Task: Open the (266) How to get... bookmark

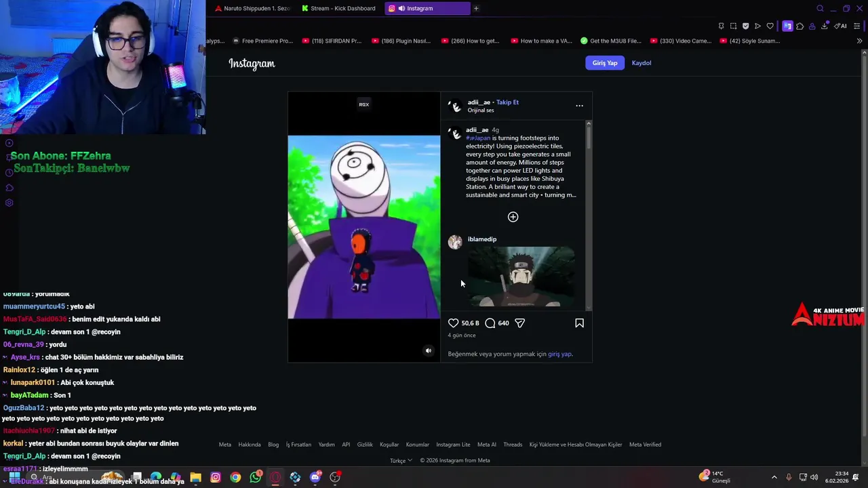Action: coord(470,41)
